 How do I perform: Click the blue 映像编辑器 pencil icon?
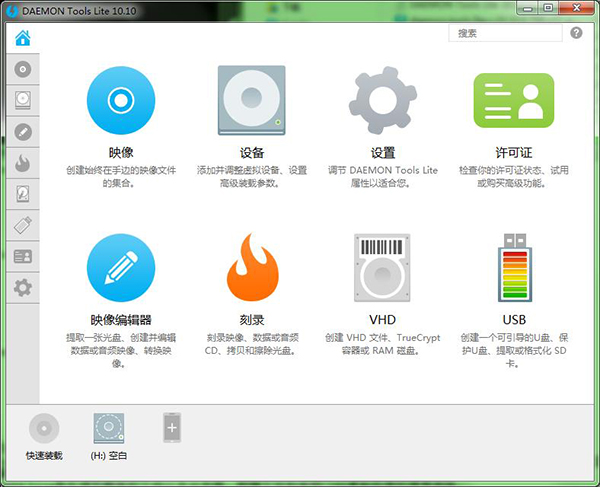(x=121, y=268)
